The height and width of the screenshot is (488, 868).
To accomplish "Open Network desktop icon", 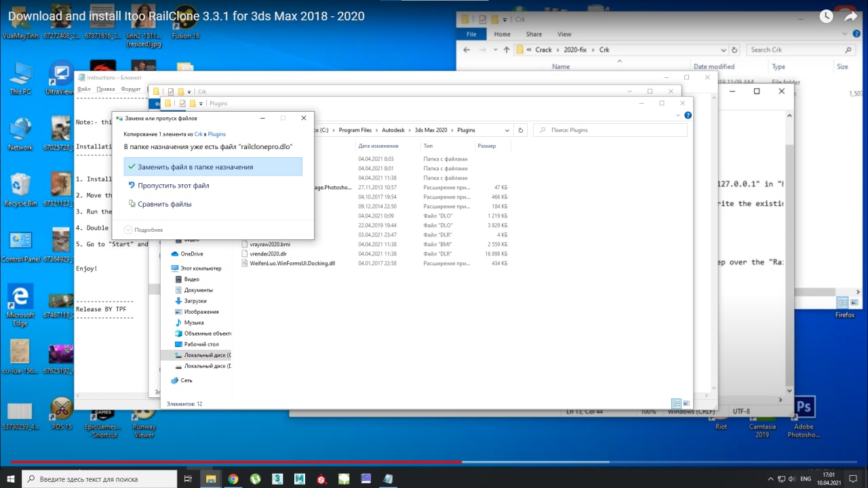I will 20,134.
